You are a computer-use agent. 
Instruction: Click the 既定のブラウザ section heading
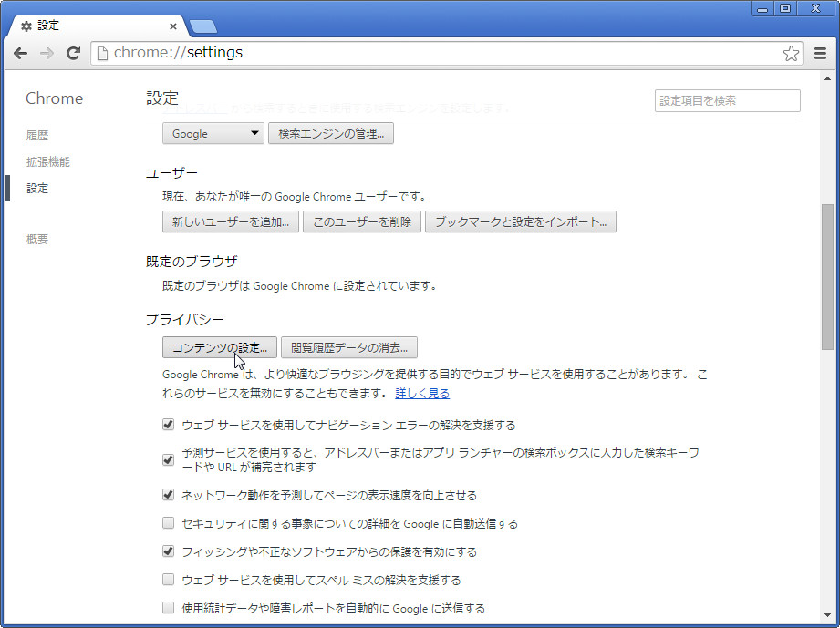click(192, 262)
